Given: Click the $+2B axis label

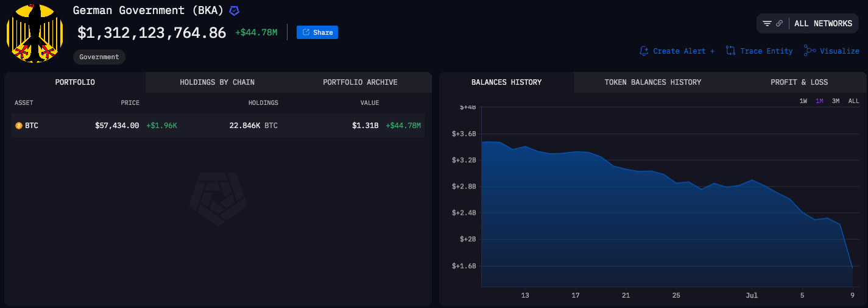Looking at the screenshot, I should pos(467,239).
